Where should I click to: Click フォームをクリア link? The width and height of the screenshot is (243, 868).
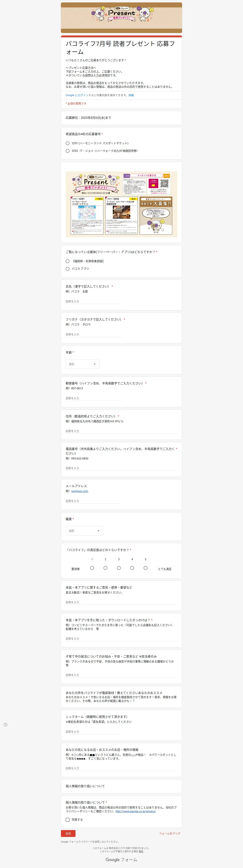pos(170,834)
